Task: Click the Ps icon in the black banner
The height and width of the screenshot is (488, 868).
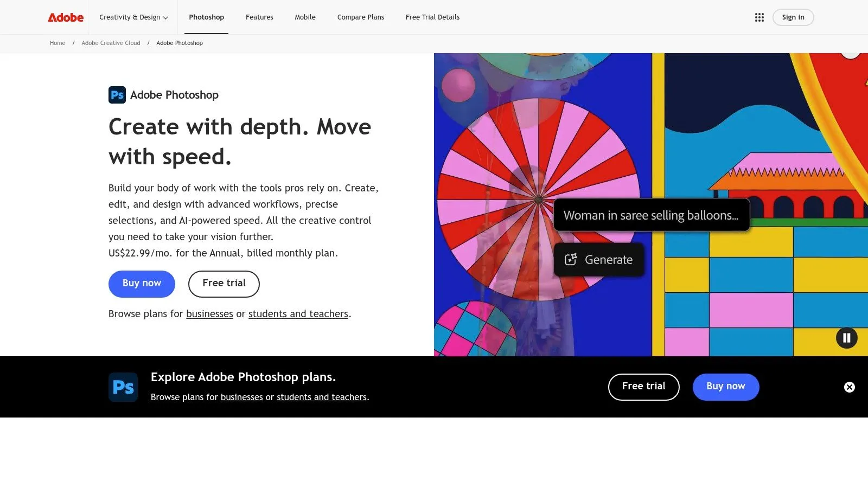Action: click(x=123, y=387)
